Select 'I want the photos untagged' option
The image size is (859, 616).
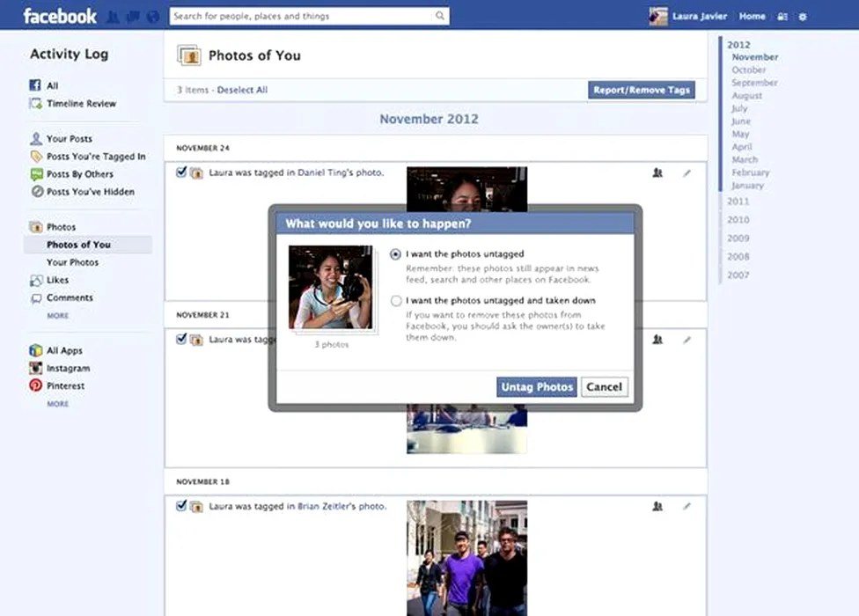pyautogui.click(x=396, y=254)
